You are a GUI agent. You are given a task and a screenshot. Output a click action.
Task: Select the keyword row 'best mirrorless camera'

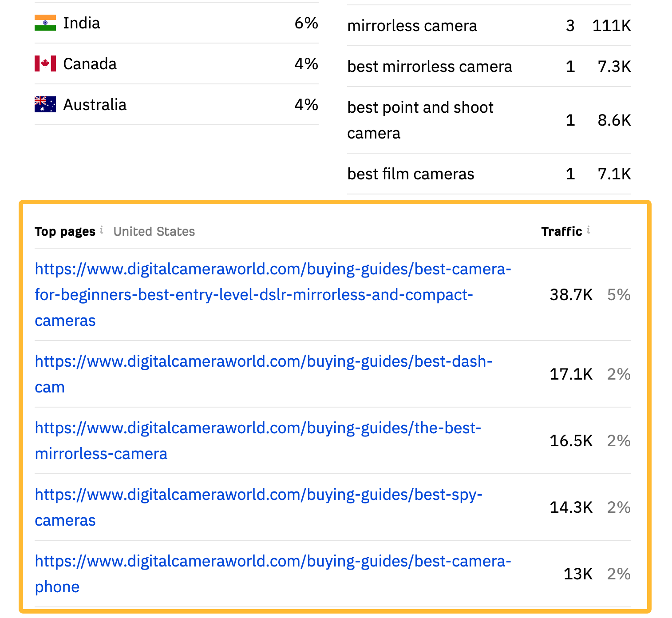pyautogui.click(x=430, y=66)
